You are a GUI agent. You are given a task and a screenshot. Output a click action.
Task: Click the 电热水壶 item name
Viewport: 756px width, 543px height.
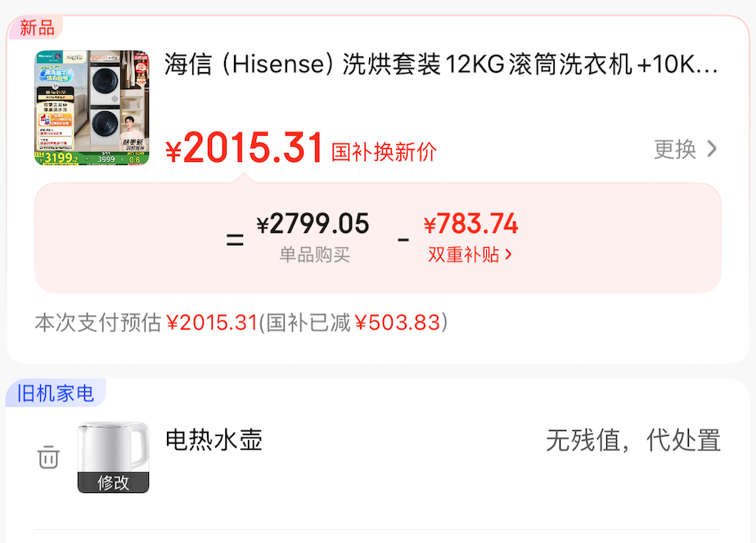point(214,440)
